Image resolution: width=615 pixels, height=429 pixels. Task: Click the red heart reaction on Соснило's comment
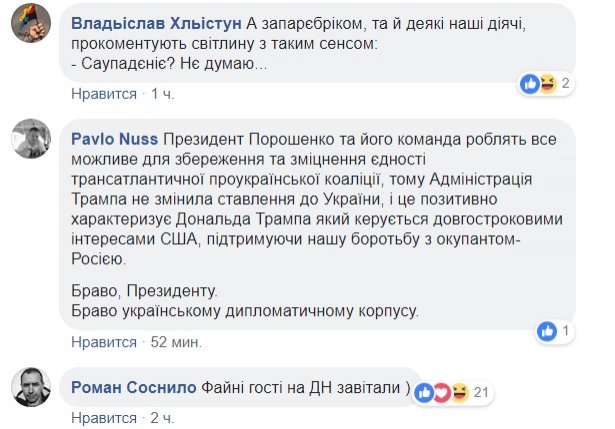coord(441,390)
